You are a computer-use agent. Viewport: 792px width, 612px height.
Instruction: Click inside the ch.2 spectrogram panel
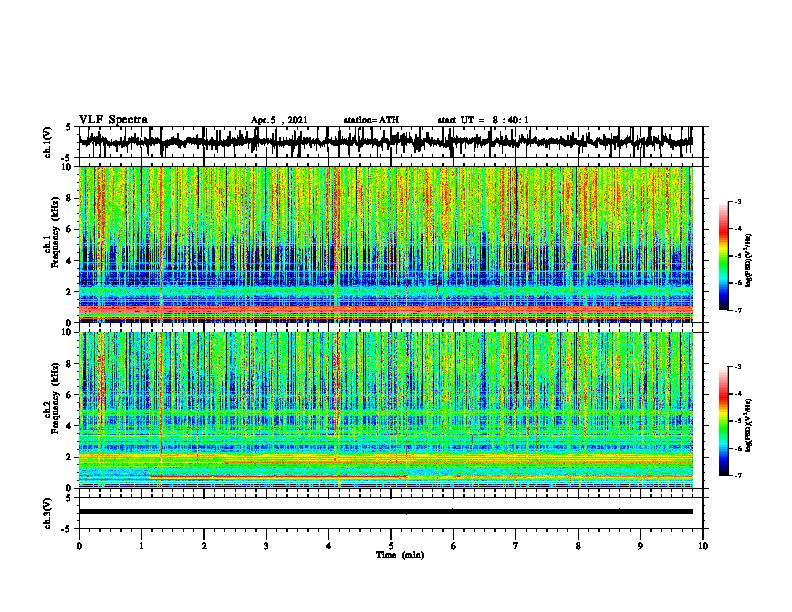click(x=386, y=410)
